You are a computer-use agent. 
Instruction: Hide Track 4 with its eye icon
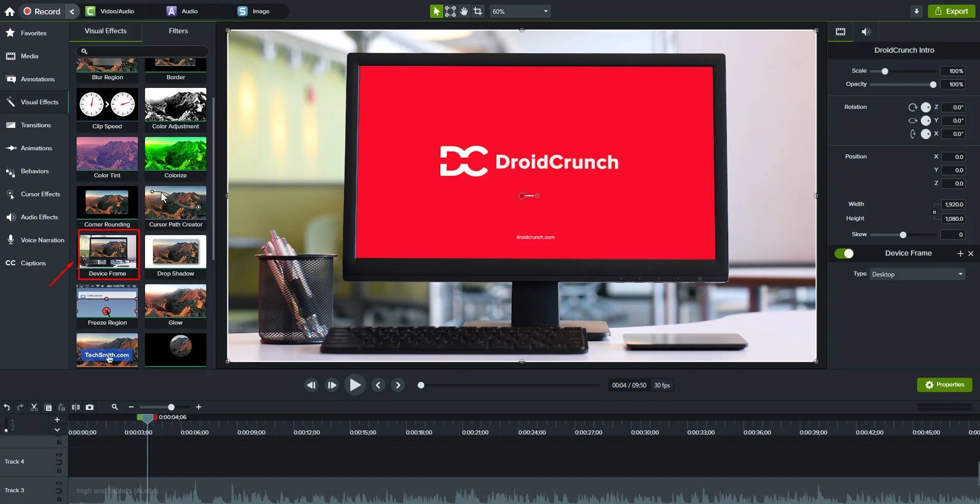pos(59,454)
